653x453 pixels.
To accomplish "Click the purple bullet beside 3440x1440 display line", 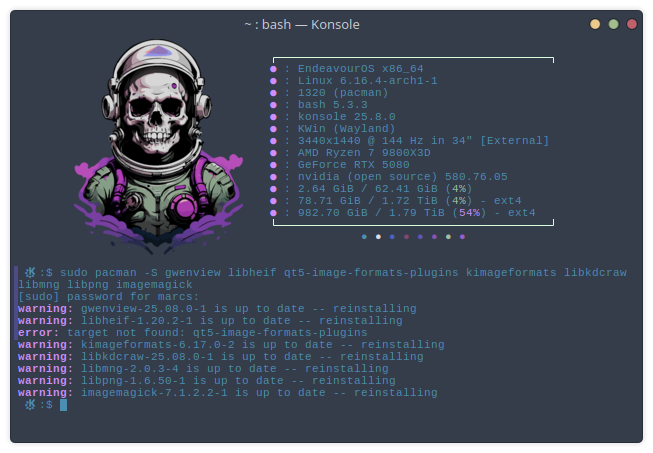I will [x=273, y=141].
